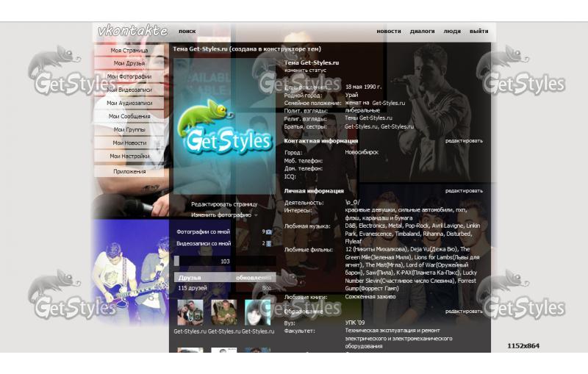Open third friend's avatar thumbnail
The image size is (588, 374).
(x=257, y=312)
